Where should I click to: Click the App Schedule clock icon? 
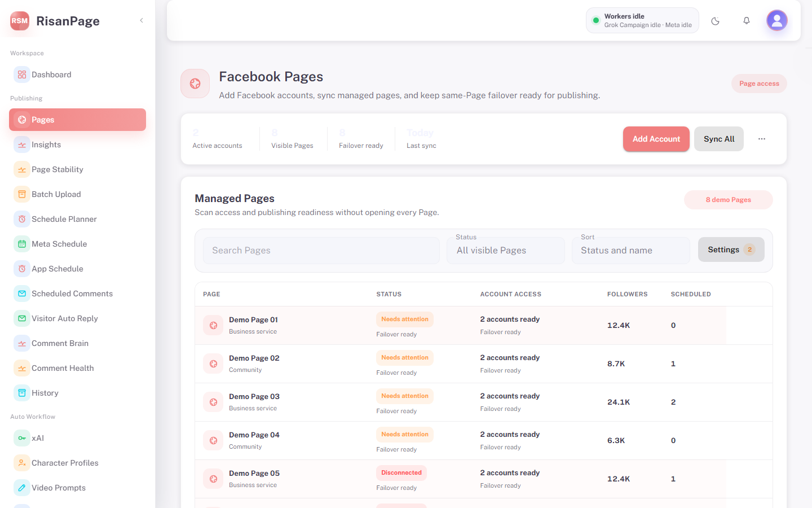(x=22, y=269)
